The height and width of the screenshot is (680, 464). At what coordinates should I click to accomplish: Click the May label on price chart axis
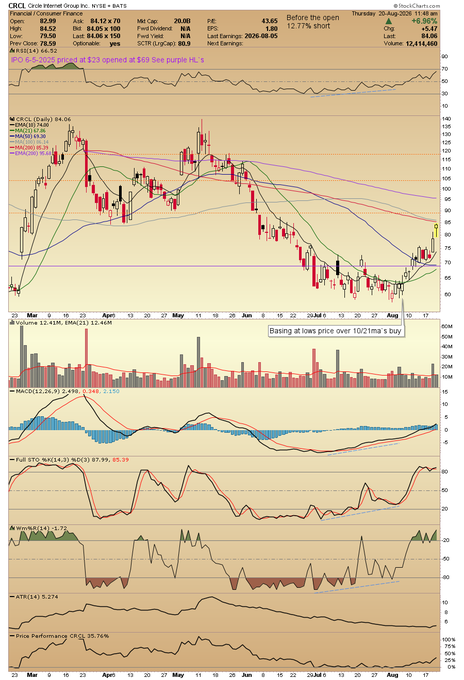[x=178, y=315]
